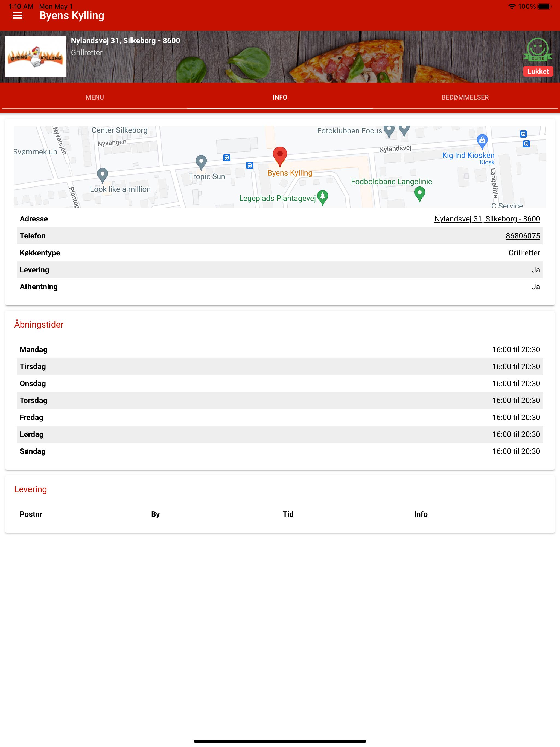Tap the Postnr column header
Screen dimensions: 560x747
click(x=31, y=514)
